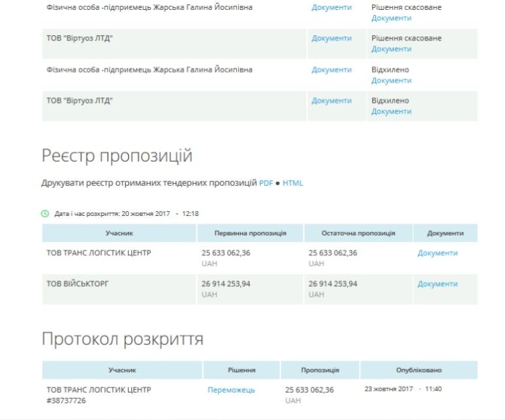Open the HTML version of the proposals registry
Viewport: 505px width, 420px height.
click(x=293, y=183)
